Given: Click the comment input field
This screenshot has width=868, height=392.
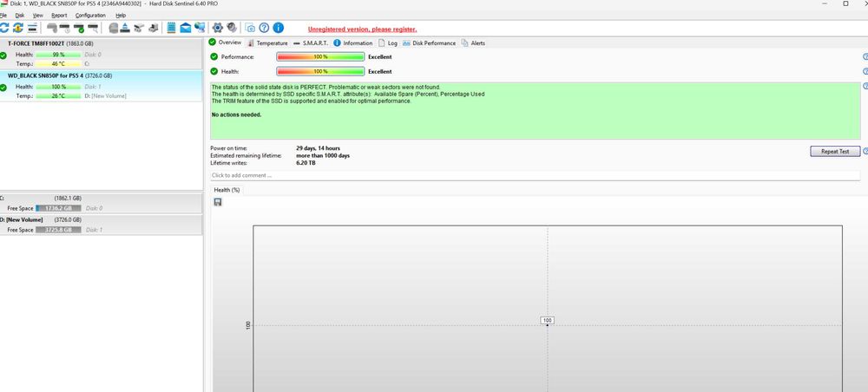Looking at the screenshot, I should click(x=535, y=175).
